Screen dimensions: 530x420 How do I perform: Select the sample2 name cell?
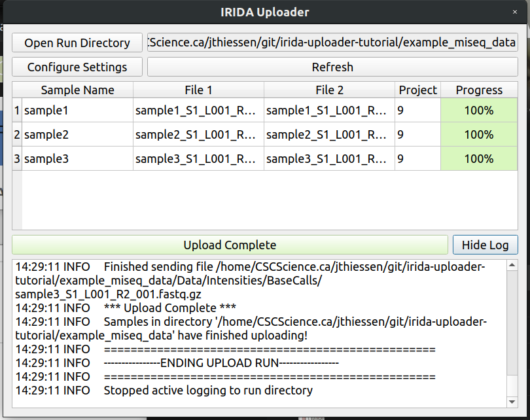pyautogui.click(x=77, y=135)
